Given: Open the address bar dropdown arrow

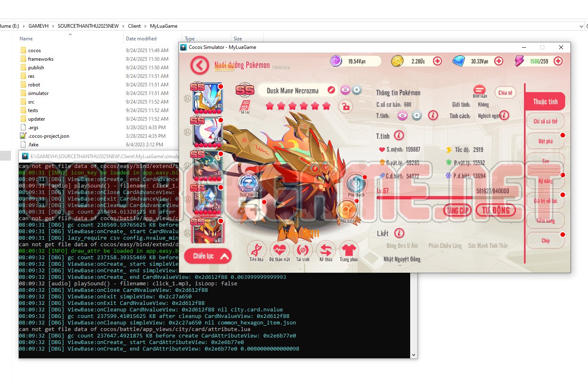Looking at the screenshot, I should 582,26.
